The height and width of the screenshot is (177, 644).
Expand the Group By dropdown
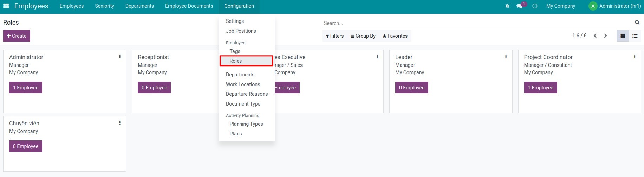pos(363,36)
